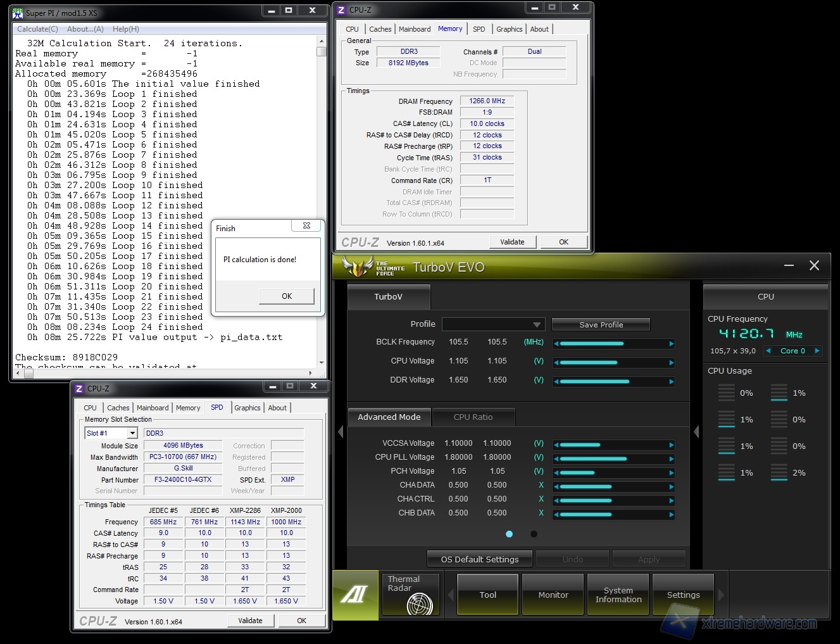Screen dimensions: 840x644
Task: Click OK in PI calculation dialog
Action: [286, 296]
